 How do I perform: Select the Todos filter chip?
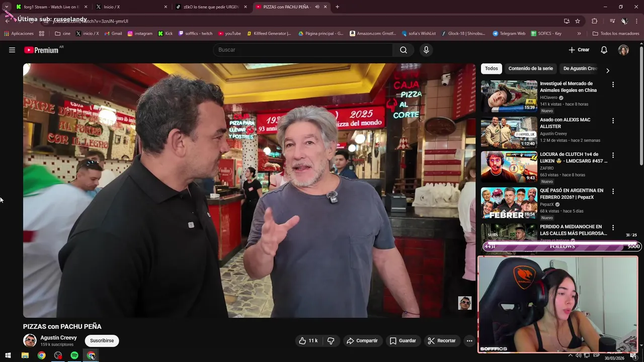point(492,68)
